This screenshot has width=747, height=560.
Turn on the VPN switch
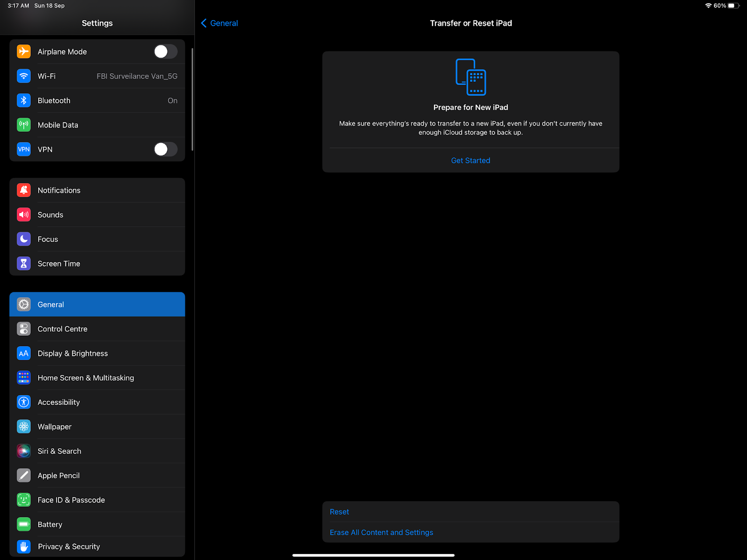tap(166, 149)
